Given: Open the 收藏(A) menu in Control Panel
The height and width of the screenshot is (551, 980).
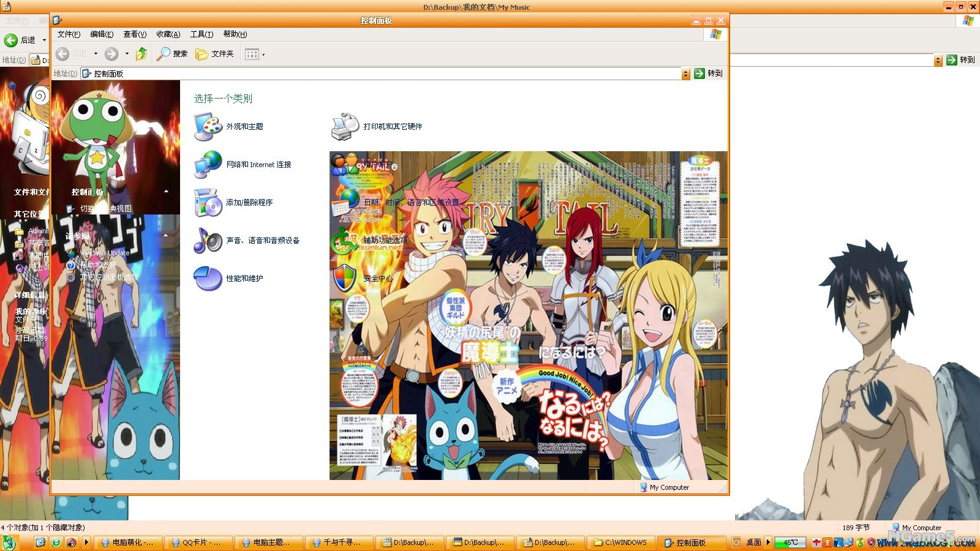Looking at the screenshot, I should coord(168,34).
